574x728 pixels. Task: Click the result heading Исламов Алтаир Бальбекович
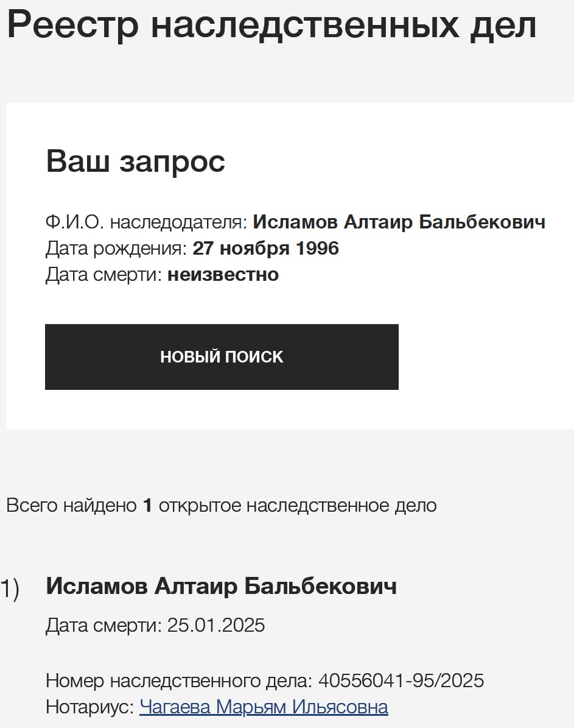click(x=221, y=586)
